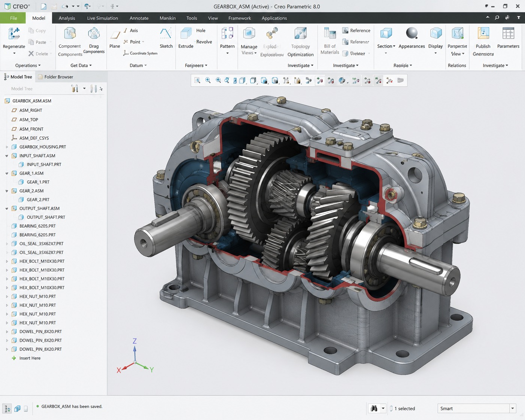Open the Appearances gallery sphere

[x=412, y=33]
